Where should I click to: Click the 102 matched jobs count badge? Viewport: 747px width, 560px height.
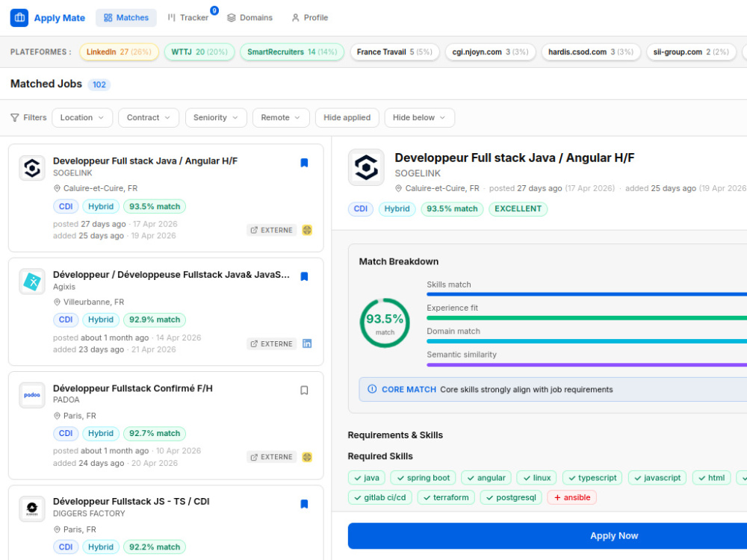(99, 85)
